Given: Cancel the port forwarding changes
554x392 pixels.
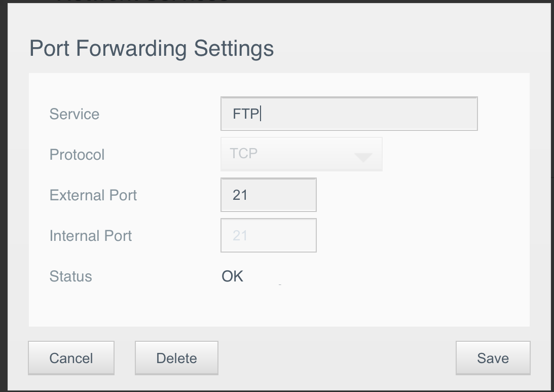Looking at the screenshot, I should coord(71,358).
